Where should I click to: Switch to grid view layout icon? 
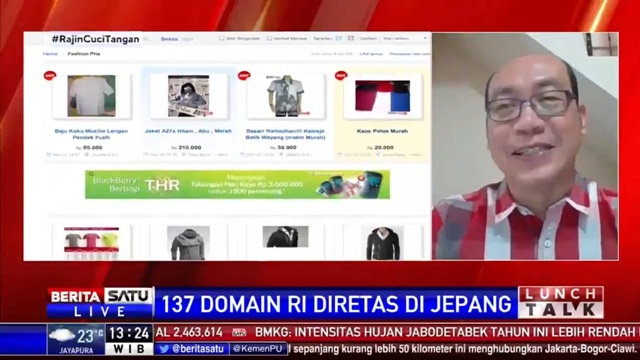tap(351, 38)
